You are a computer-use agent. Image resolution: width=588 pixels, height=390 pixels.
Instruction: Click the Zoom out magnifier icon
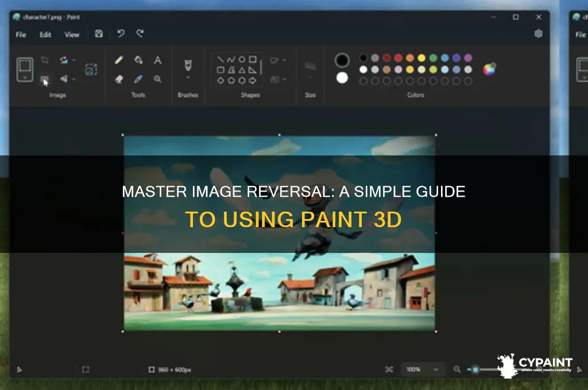pyautogui.click(x=457, y=369)
